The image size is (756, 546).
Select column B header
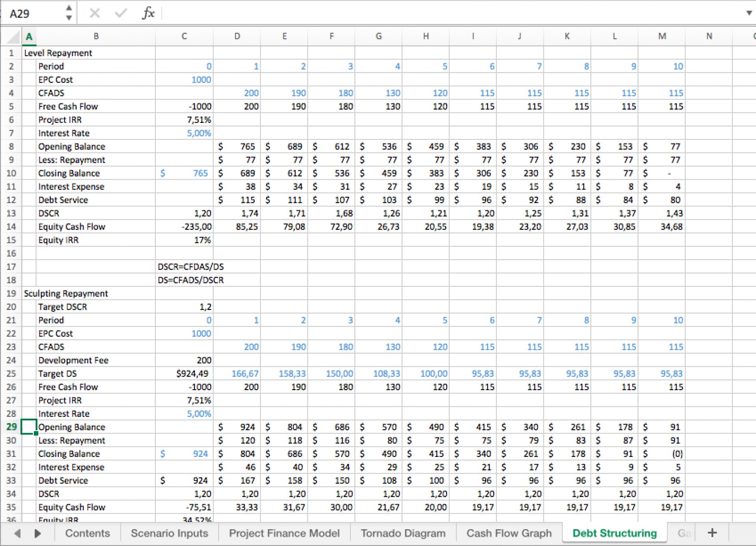click(x=96, y=37)
